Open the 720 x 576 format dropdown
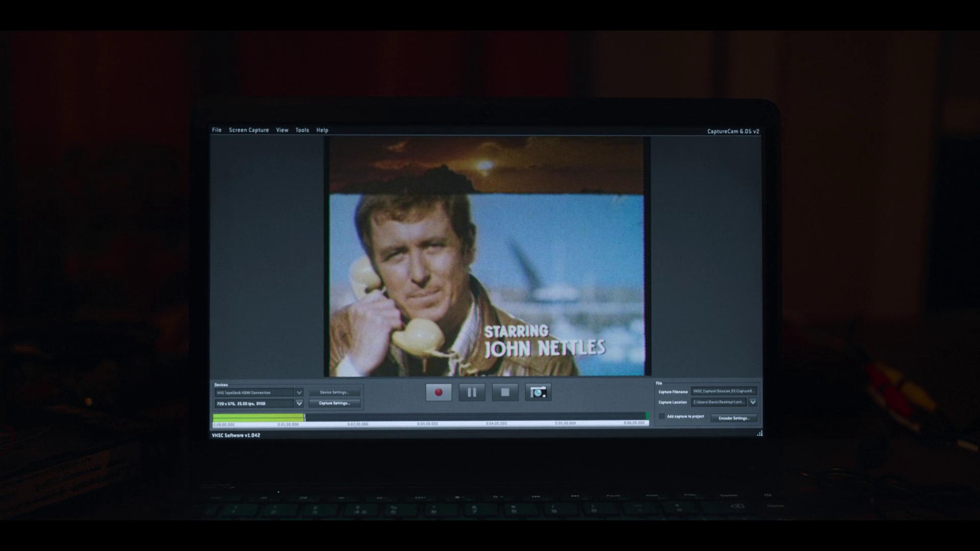 tap(299, 403)
